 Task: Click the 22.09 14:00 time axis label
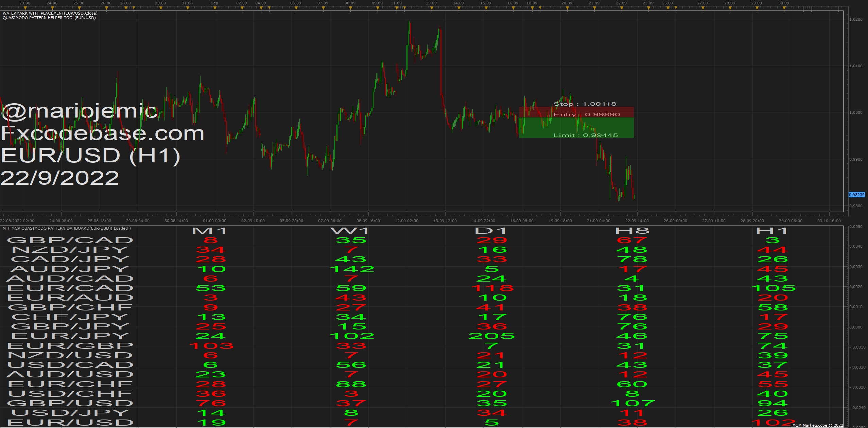637,221
